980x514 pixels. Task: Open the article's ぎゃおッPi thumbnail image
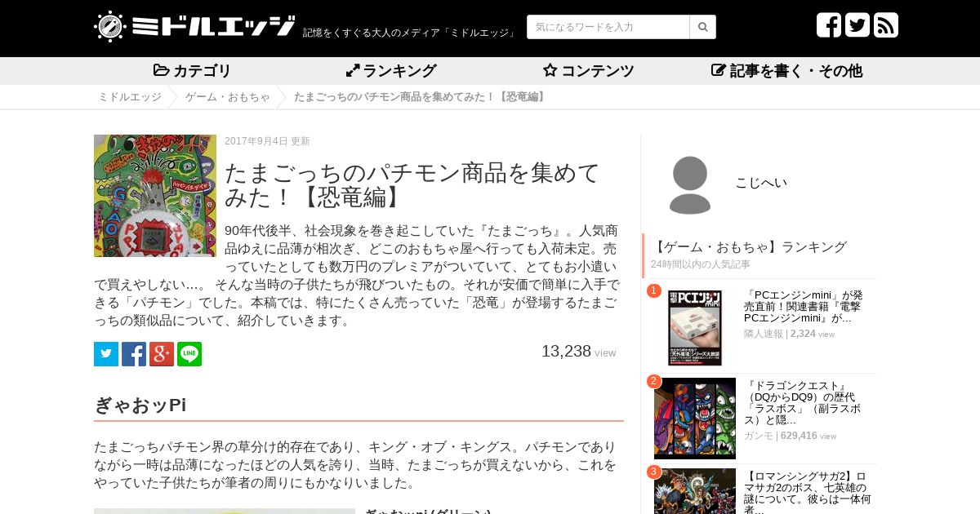(x=155, y=196)
